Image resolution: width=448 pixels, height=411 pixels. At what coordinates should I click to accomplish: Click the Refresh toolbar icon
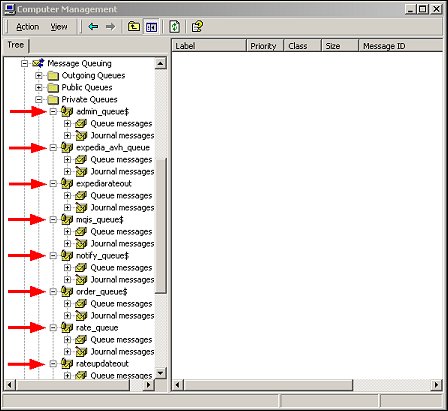[175, 27]
